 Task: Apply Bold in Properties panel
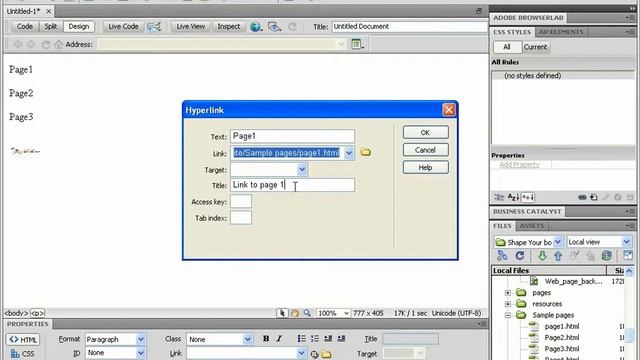(266, 338)
